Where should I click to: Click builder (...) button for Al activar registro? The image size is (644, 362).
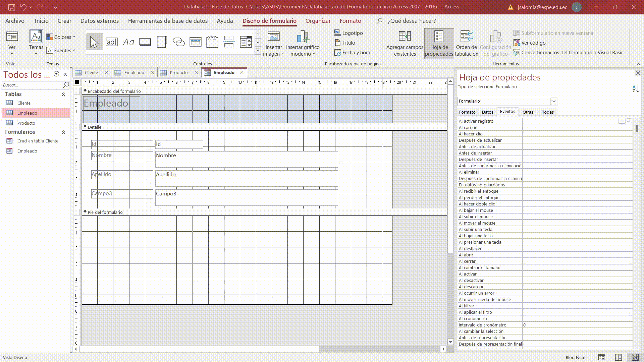(x=629, y=121)
